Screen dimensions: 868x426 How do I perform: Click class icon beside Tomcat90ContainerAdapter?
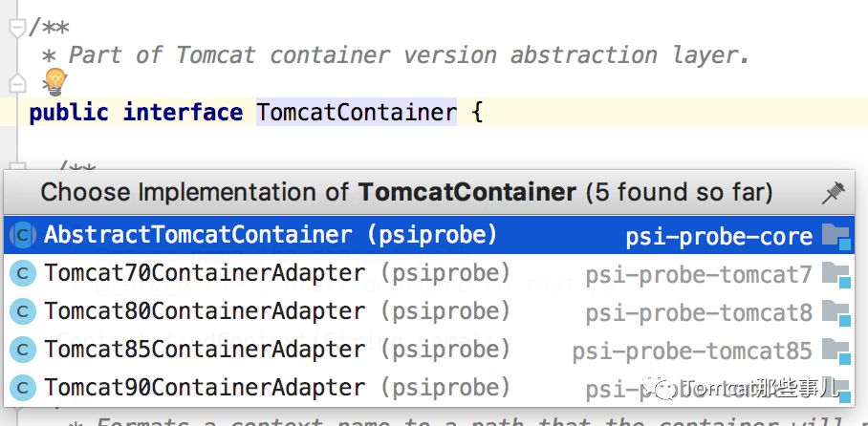(x=22, y=388)
